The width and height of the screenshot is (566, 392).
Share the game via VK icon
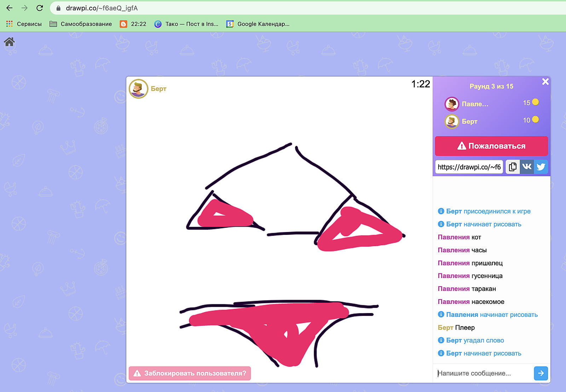pyautogui.click(x=527, y=167)
